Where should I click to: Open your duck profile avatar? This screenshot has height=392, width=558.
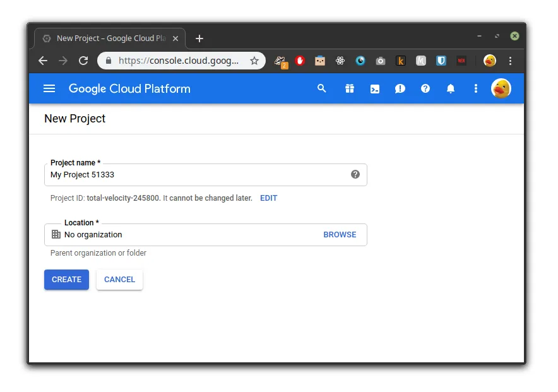coord(501,88)
